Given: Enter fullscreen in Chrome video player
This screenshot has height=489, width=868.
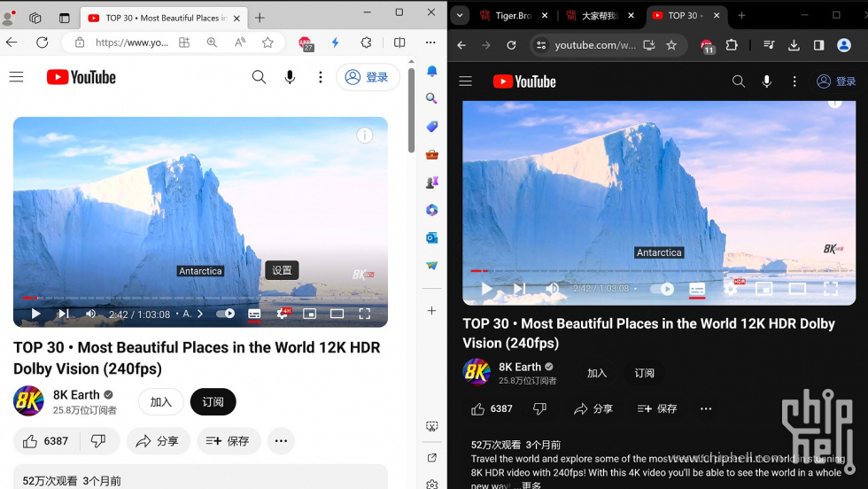Looking at the screenshot, I should point(831,289).
